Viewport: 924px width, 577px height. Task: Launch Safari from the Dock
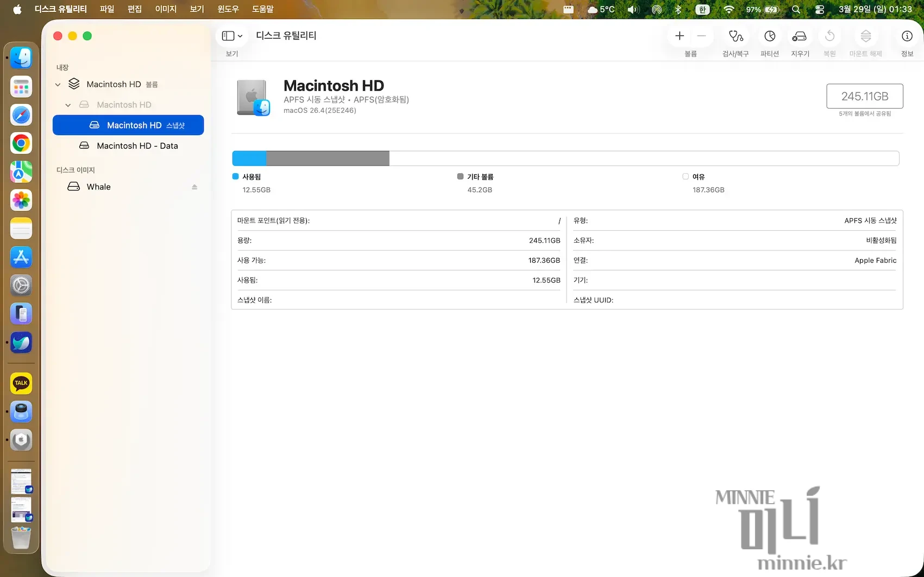point(21,115)
